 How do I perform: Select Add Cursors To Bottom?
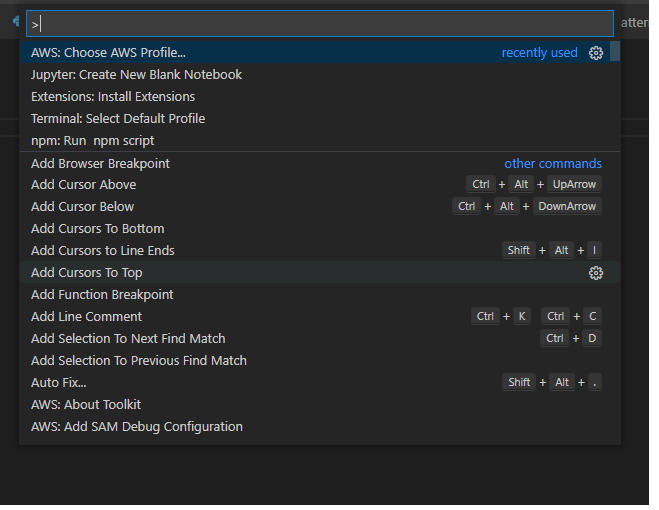(x=97, y=229)
